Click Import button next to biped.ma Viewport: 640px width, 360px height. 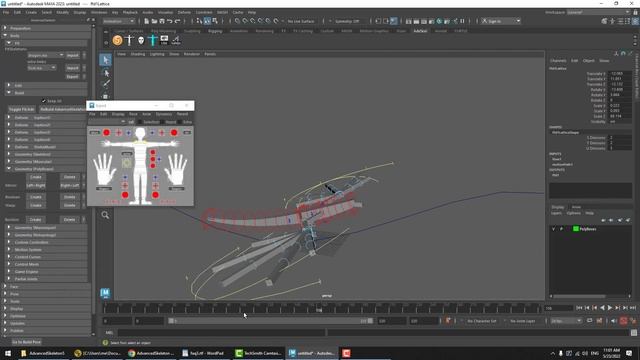click(73, 55)
